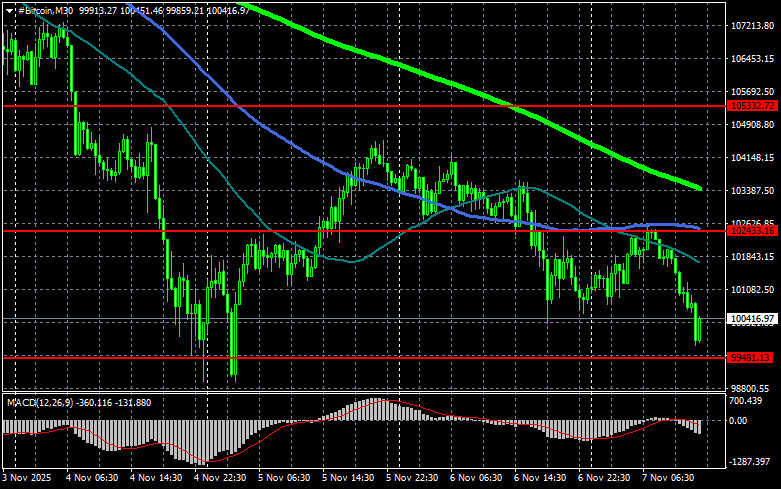Viewport: 781px width, 489px height.
Task: Click the current price label 100416.97
Action: click(752, 319)
